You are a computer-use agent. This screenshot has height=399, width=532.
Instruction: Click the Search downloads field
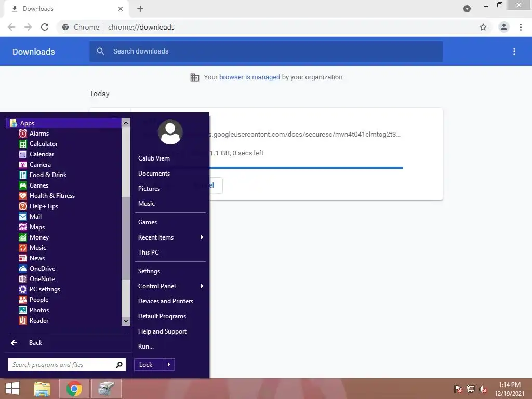point(266,51)
